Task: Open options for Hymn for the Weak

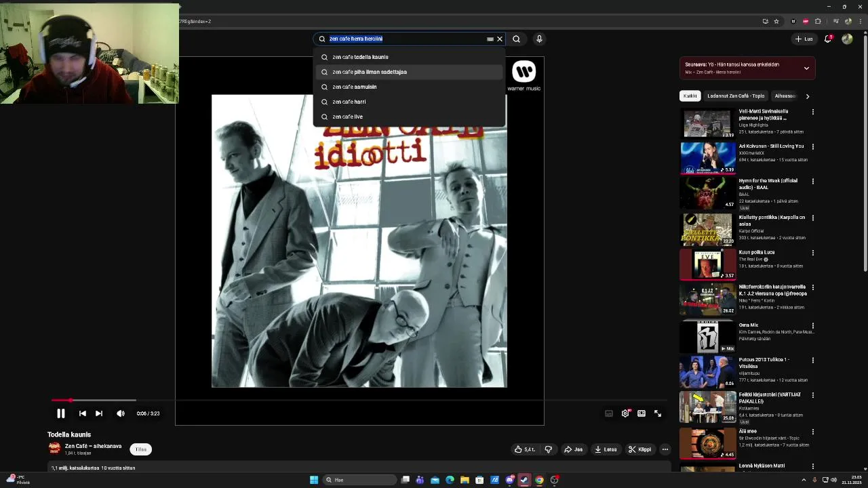Action: (812, 181)
